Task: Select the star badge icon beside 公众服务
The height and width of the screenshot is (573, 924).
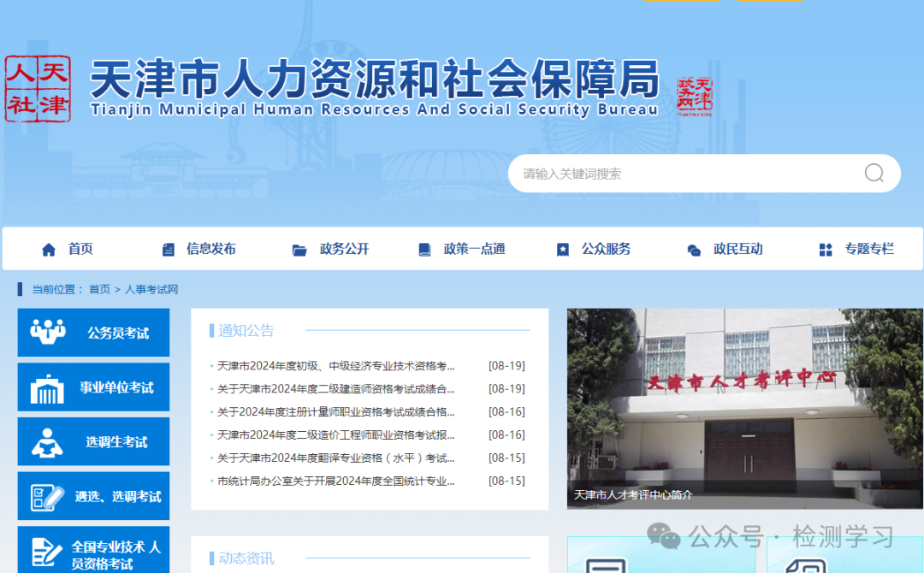Action: pos(563,249)
